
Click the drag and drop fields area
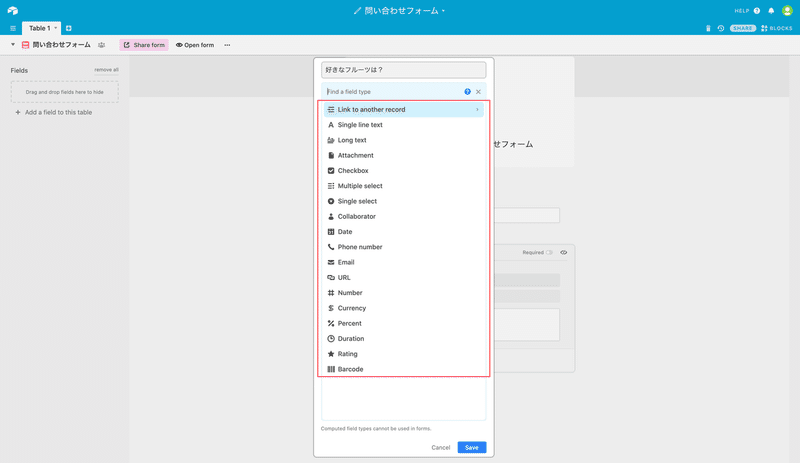coord(65,92)
